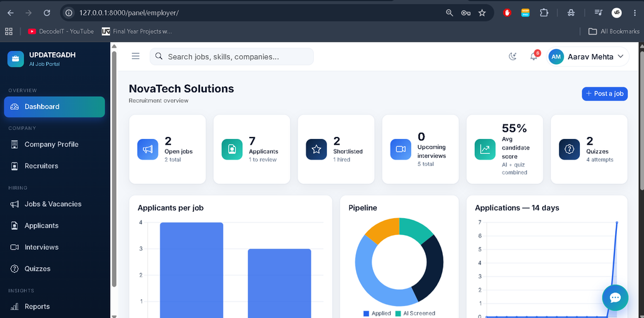Click the Upcoming interviews video icon
Screen dimensions: 644x318
click(401, 150)
